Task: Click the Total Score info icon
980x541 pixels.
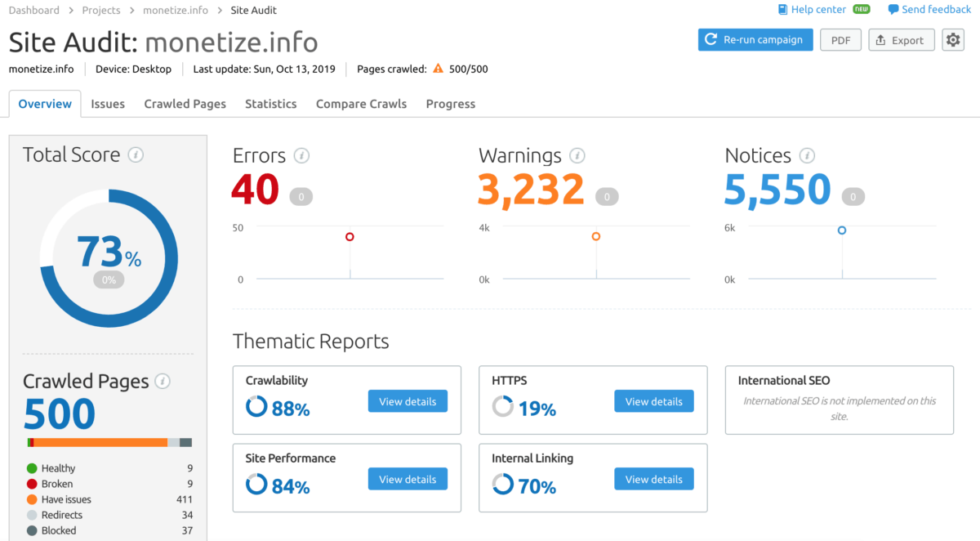Action: tap(136, 154)
